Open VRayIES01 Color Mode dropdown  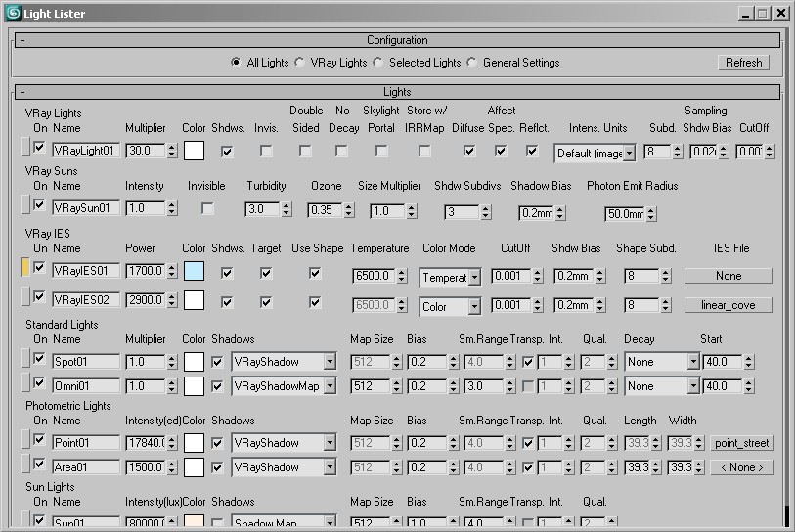click(x=449, y=278)
